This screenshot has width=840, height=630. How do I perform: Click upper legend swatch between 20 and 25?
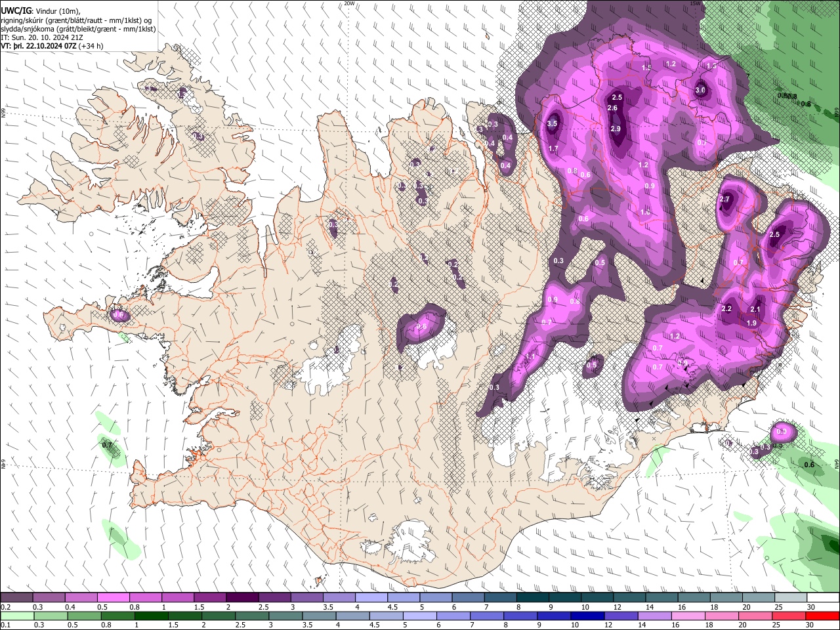point(759,598)
